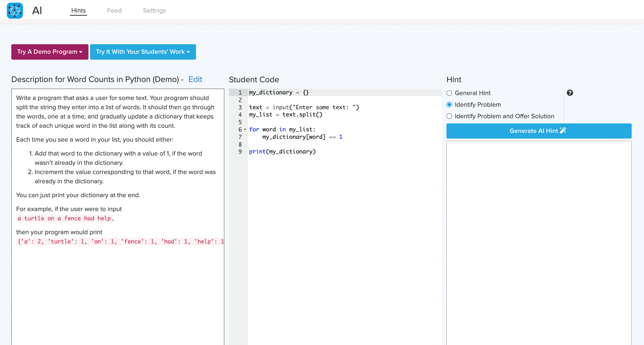This screenshot has width=644, height=345.
Task: Go to the Hints tab
Action: (78, 11)
